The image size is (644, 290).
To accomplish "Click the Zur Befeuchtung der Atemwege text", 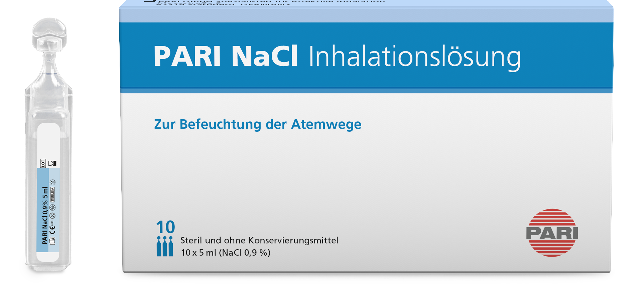I will (257, 124).
